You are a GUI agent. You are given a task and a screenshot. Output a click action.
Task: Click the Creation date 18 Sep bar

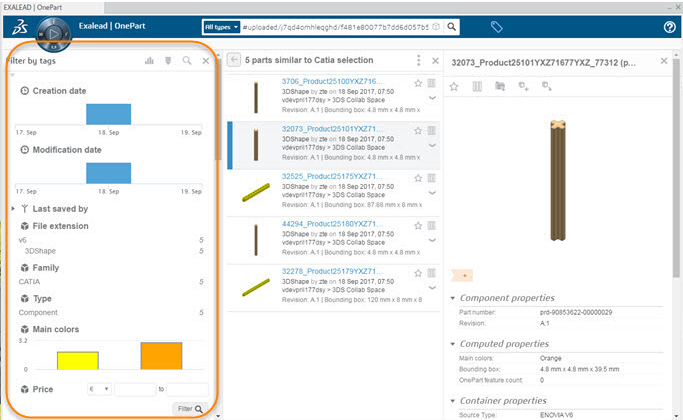[x=108, y=114]
